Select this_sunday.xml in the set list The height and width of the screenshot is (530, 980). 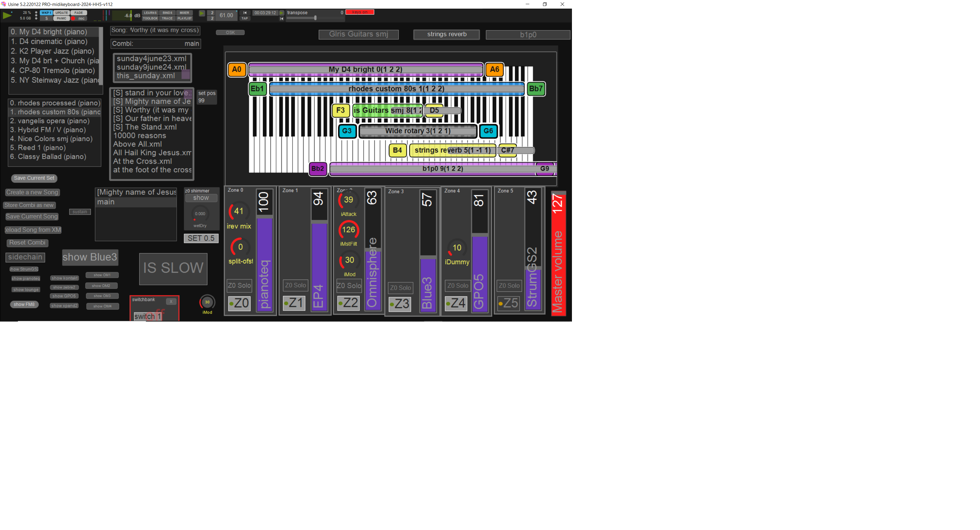pos(146,76)
